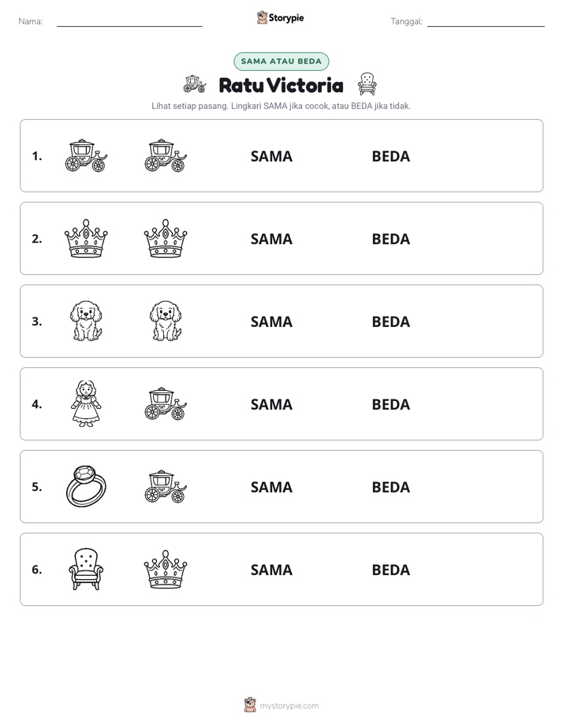Click the second crown icon in row 2

pos(166,238)
